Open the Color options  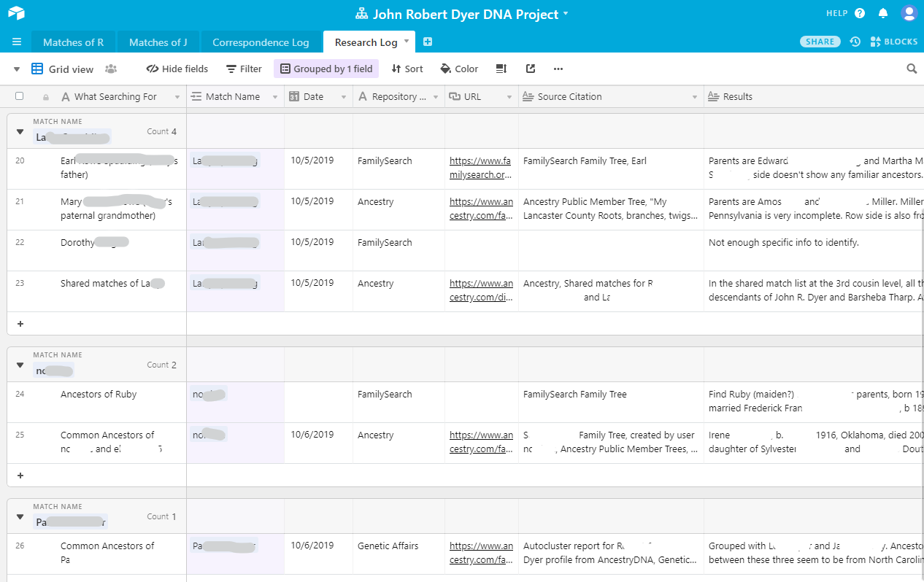[x=459, y=69]
